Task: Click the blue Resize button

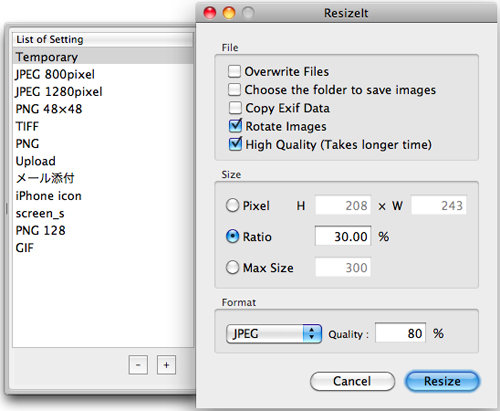Action: [x=442, y=381]
